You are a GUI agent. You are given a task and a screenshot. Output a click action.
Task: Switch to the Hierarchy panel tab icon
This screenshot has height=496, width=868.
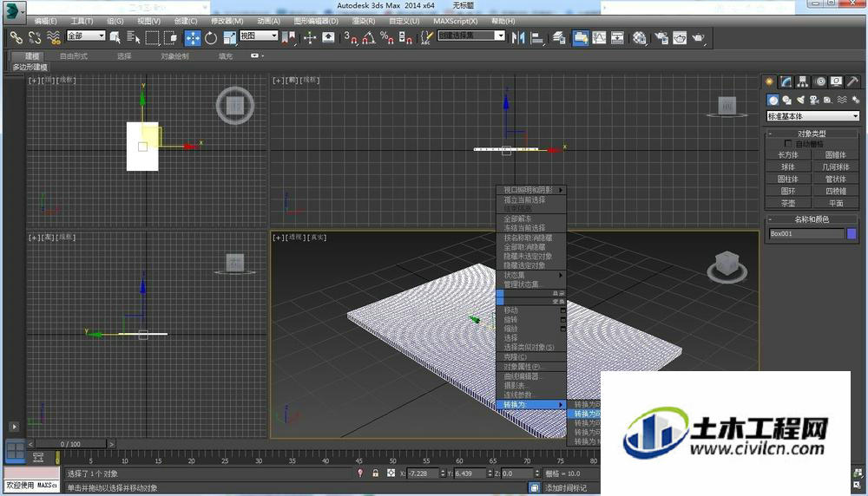(x=803, y=82)
